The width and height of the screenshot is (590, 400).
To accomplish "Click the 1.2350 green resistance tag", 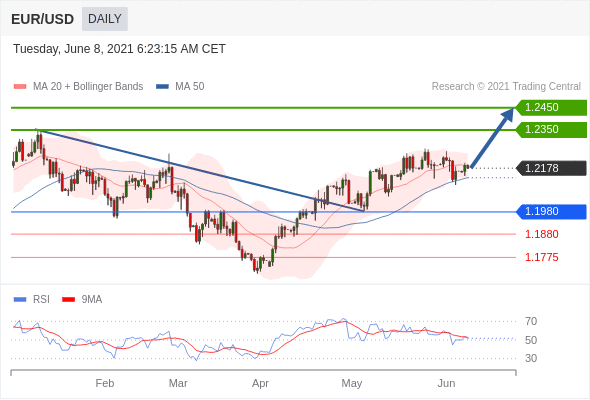I will coord(551,129).
